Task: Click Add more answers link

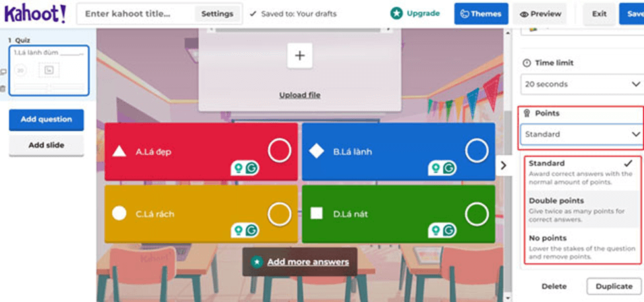Action: point(308,262)
